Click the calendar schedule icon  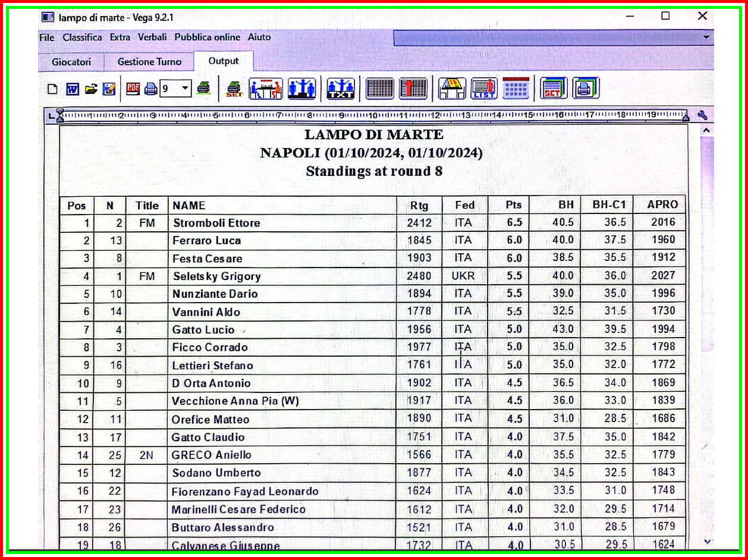coord(515,89)
